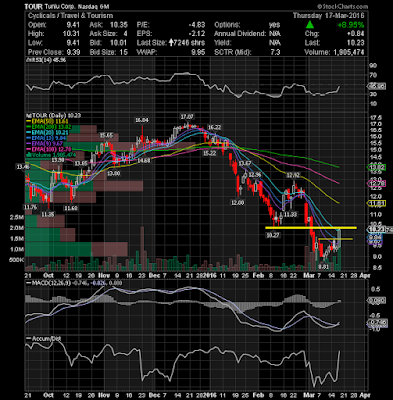Click the latest candlestick on March 17
Image resolution: width=393 pixels, height=400 pixels.
[339, 238]
